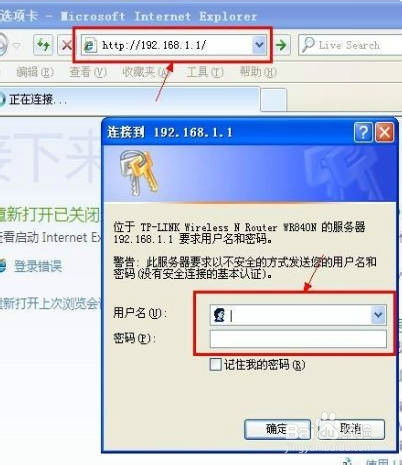
Task: Open the 收藏夹(A) menu
Action: pyautogui.click(x=146, y=72)
